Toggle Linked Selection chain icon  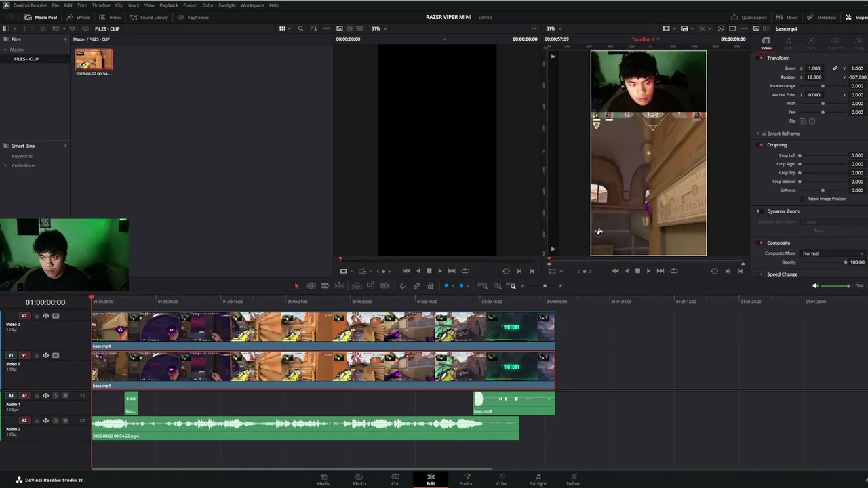point(416,286)
